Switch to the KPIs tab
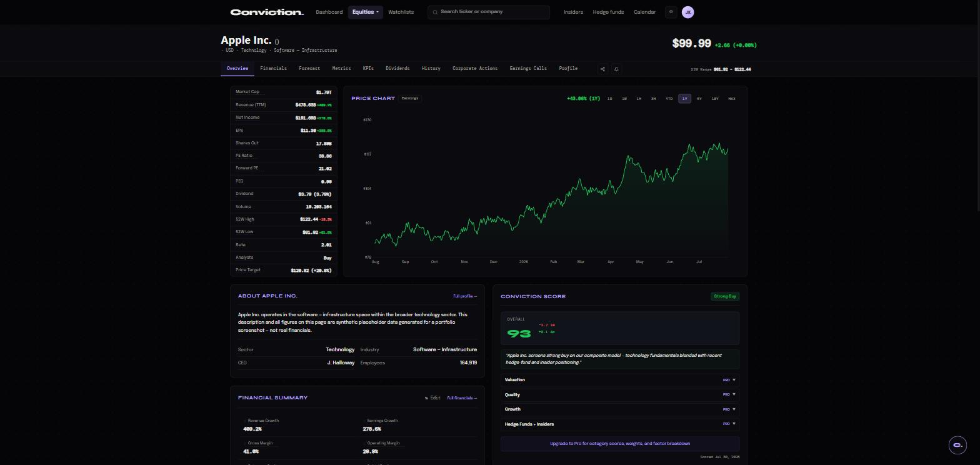The height and width of the screenshot is (465, 980). click(x=368, y=69)
